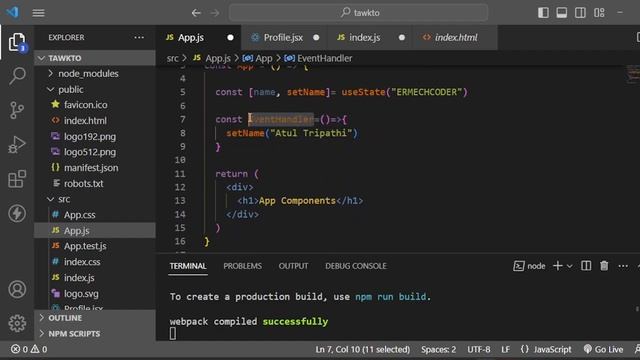Open logo192.png in the explorer
Viewport: 640px width, 360px height.
(95, 137)
